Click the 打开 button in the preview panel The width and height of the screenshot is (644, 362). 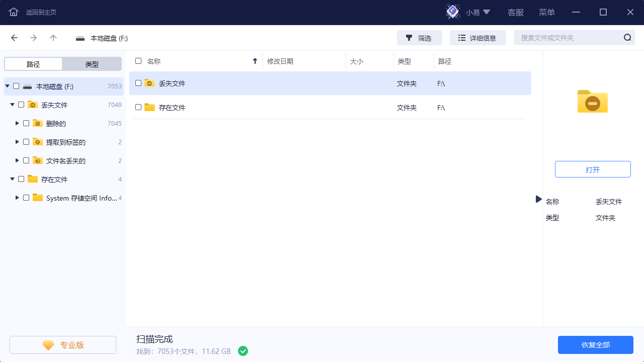point(592,169)
